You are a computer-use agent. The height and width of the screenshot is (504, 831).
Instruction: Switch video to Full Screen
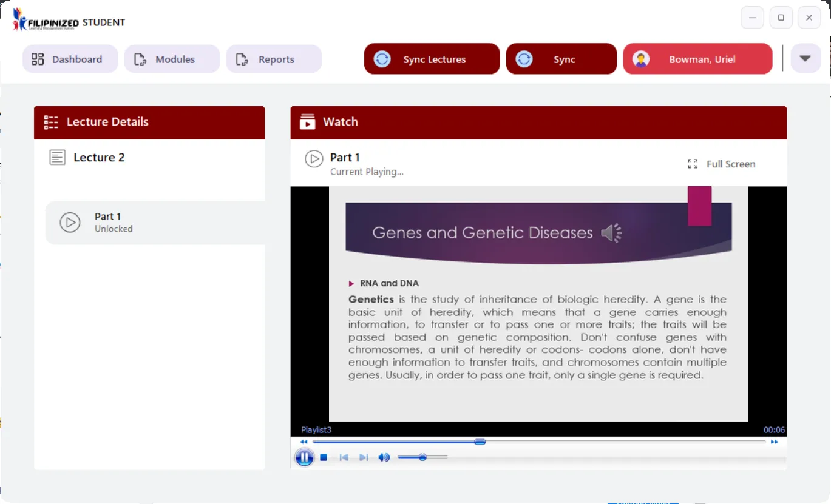722,164
